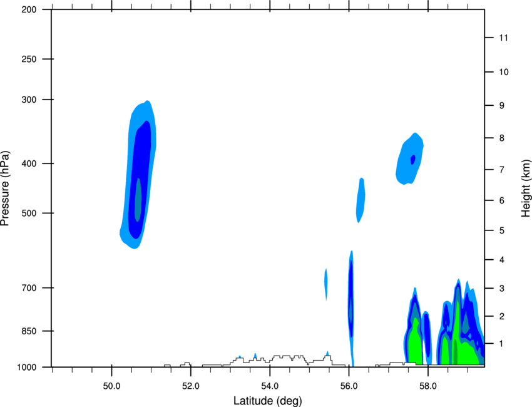
Task: Pick the 7 km height label
Action: click(x=501, y=170)
